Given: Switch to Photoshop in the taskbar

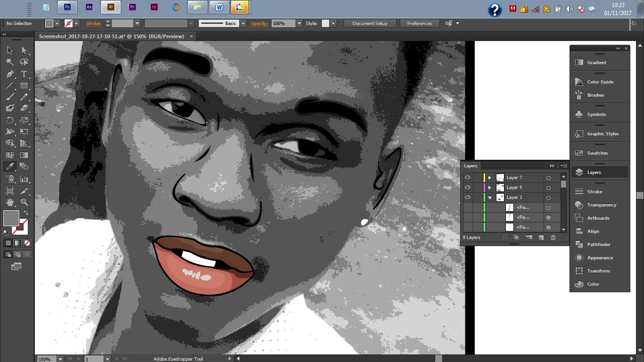Looking at the screenshot, I should [67, 7].
